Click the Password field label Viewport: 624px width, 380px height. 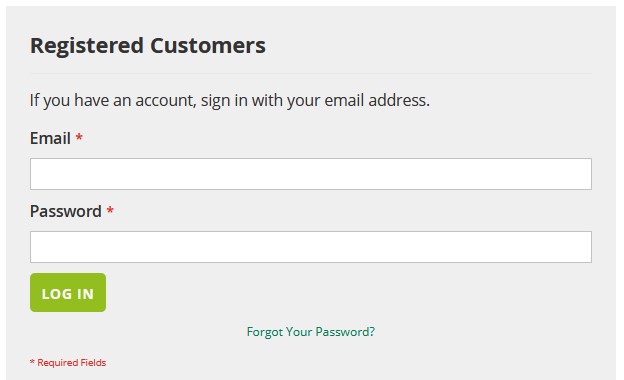66,211
